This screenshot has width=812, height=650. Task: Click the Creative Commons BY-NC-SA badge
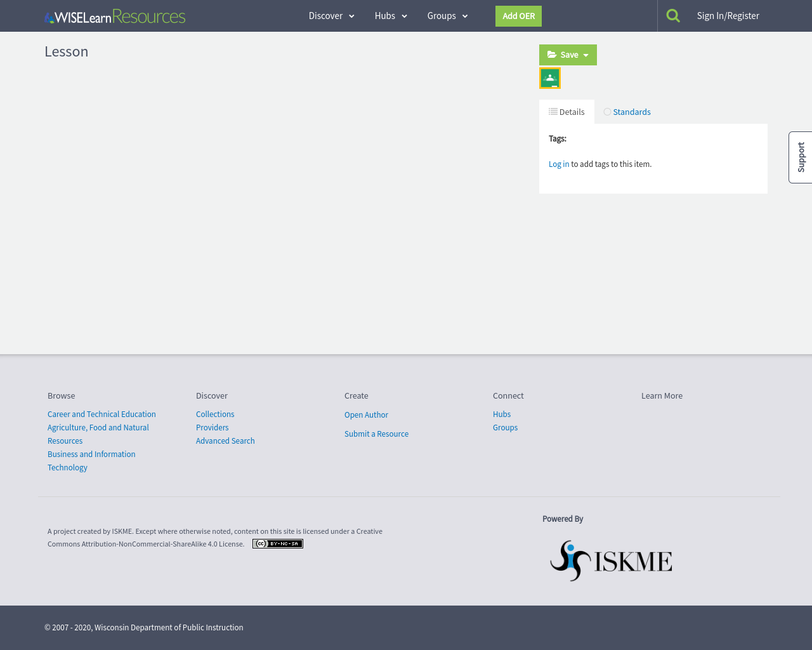coord(278,543)
